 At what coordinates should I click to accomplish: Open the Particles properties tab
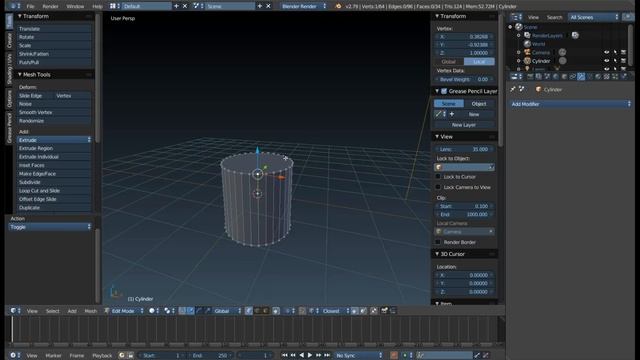pos(615,76)
